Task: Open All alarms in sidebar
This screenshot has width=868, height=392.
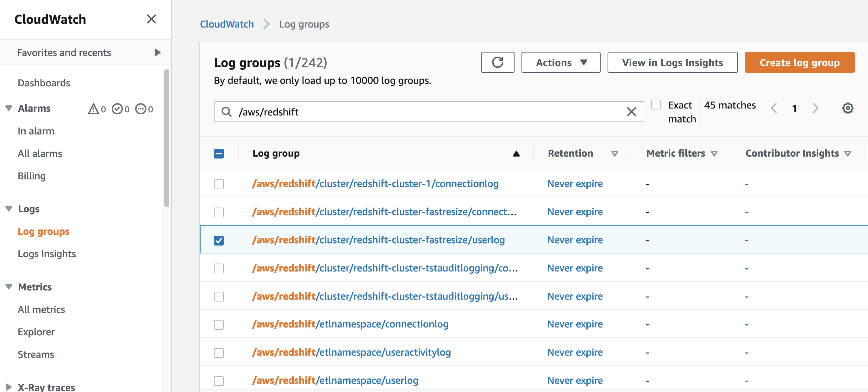Action: (x=40, y=153)
